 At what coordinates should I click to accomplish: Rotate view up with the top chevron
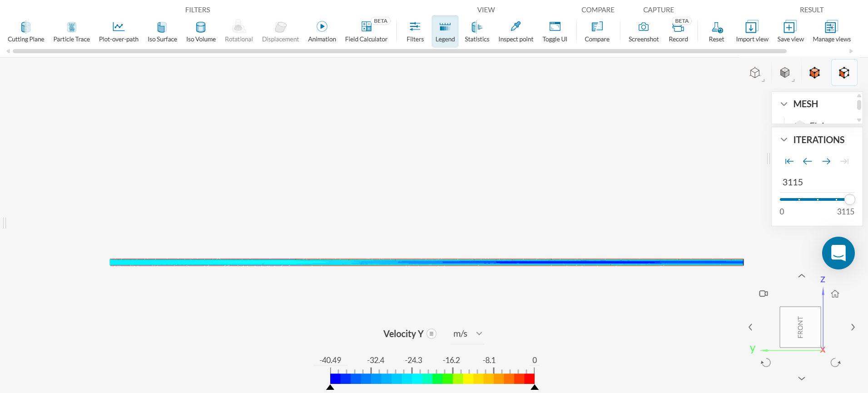point(802,276)
